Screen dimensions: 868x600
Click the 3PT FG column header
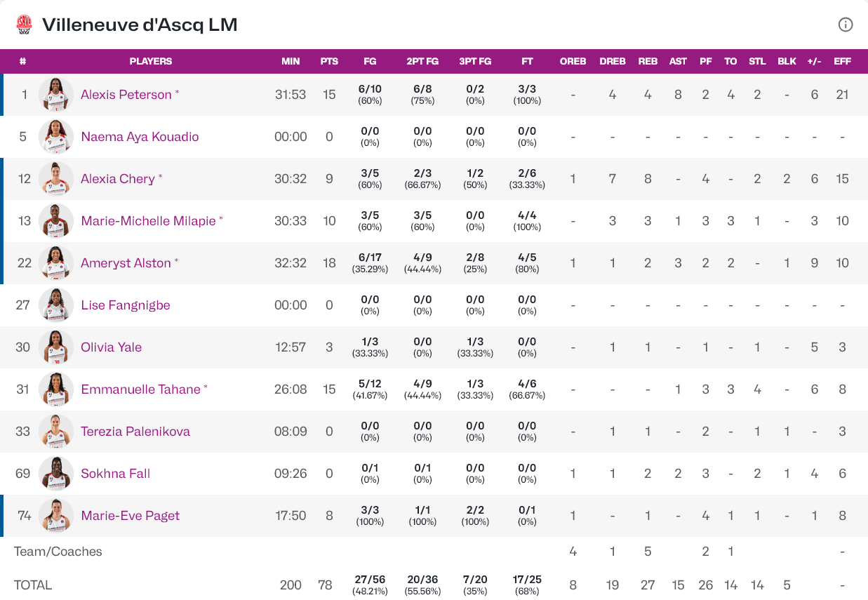pyautogui.click(x=475, y=61)
